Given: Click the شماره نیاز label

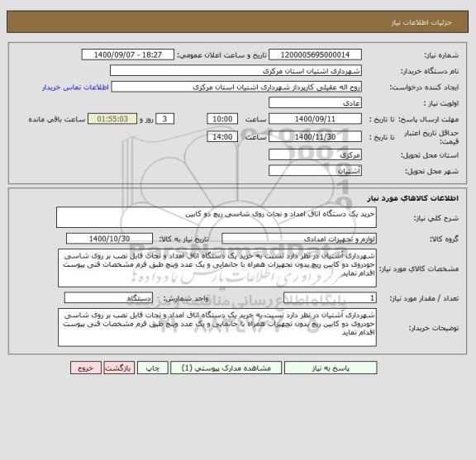Looking at the screenshot, I should click(441, 55).
